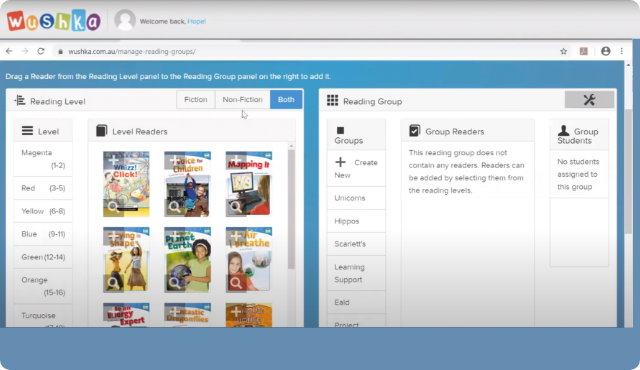The width and height of the screenshot is (640, 370).
Task: Add Whizz! Click! book using plus icon
Action: click(113, 160)
